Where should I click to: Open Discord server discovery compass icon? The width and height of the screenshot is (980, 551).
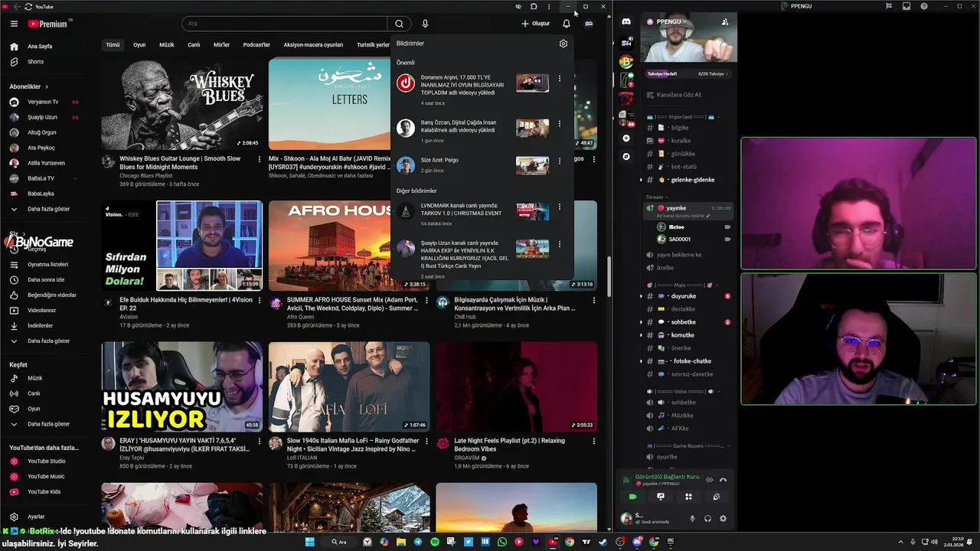[x=626, y=156]
